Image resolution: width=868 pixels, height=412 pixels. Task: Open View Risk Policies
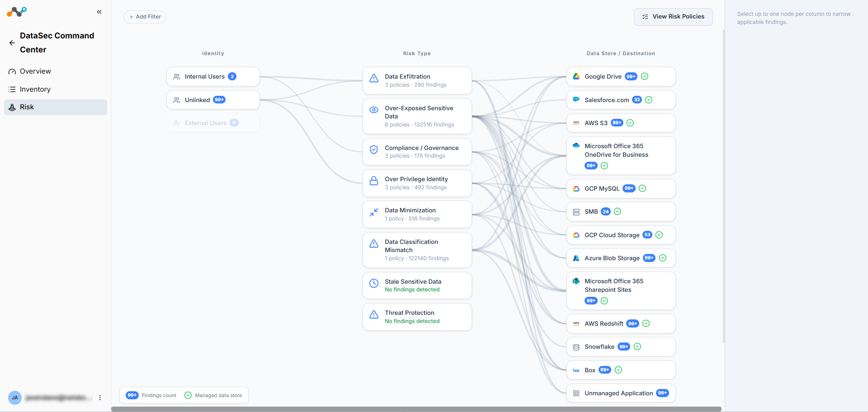(673, 17)
